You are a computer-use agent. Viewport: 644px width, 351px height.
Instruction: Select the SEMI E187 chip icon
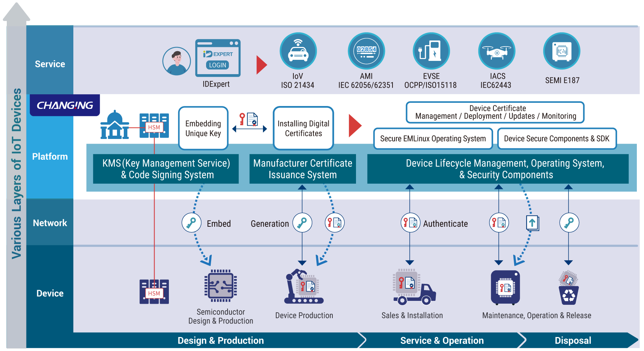click(x=562, y=51)
